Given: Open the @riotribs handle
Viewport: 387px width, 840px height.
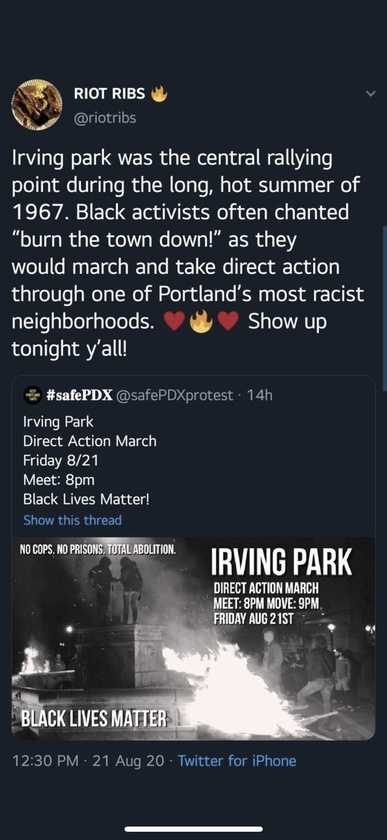Looking at the screenshot, I should (x=105, y=117).
